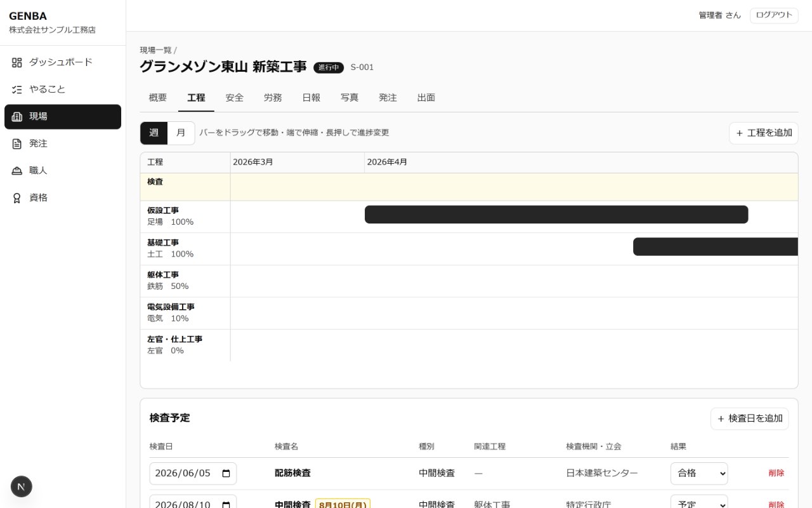The image size is (812, 508).
Task: Go to the 安全 tab
Action: [235, 98]
